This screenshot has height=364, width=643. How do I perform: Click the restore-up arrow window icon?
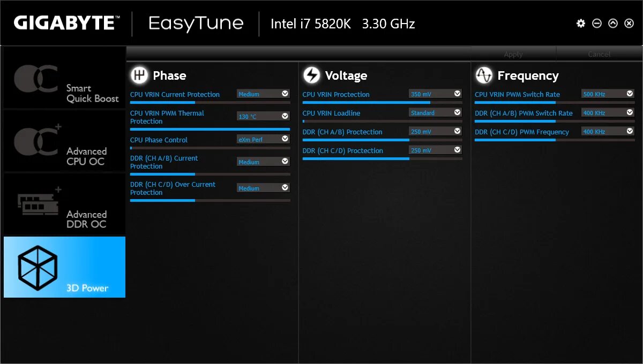[613, 24]
